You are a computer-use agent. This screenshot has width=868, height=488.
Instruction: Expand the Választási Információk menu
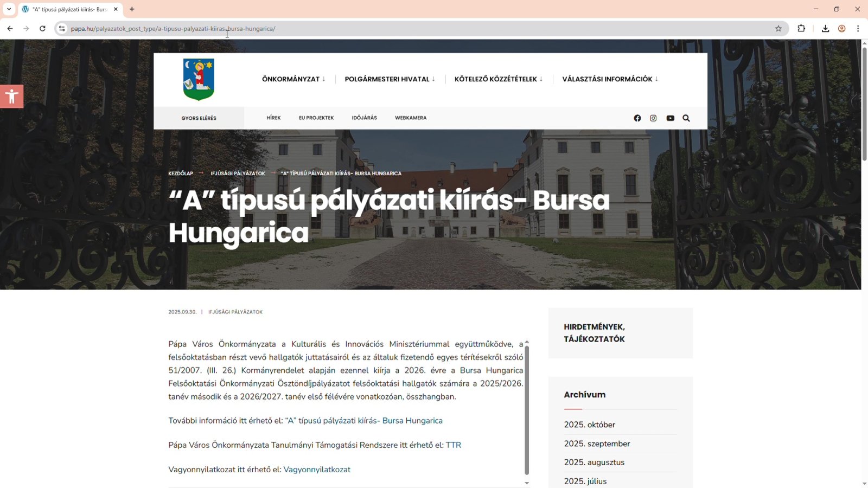tap(610, 79)
